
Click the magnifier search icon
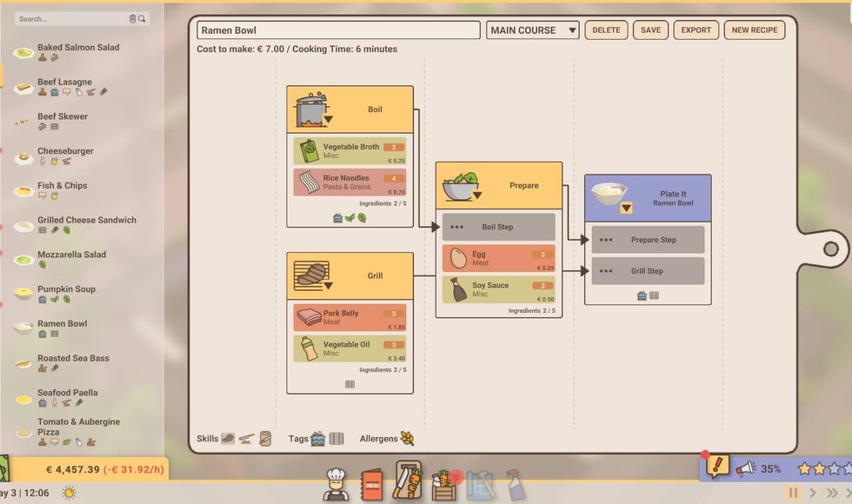coord(142,19)
